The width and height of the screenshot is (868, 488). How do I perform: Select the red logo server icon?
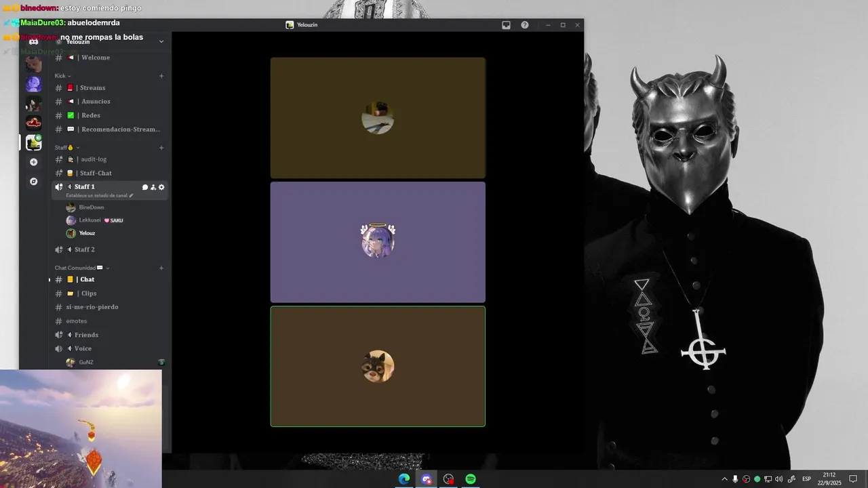[33, 123]
